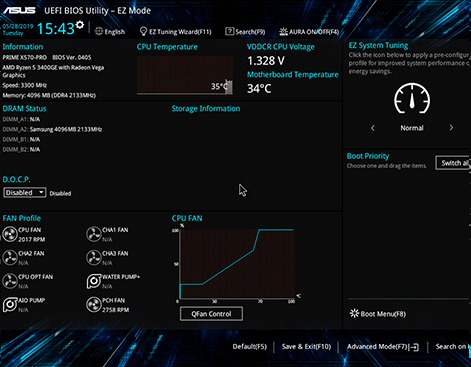
Task: Click the Advanced Mode exit arrow icon
Action: 414,347
